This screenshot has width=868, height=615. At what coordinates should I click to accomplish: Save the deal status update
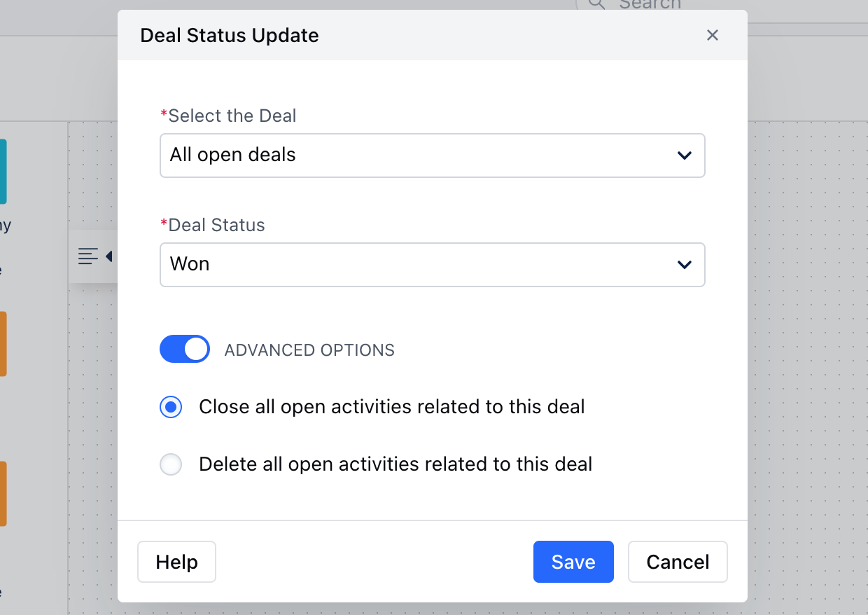(x=573, y=562)
